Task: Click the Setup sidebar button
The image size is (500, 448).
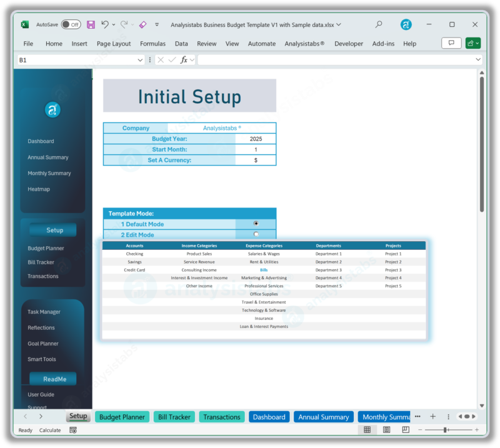Action: (53, 230)
